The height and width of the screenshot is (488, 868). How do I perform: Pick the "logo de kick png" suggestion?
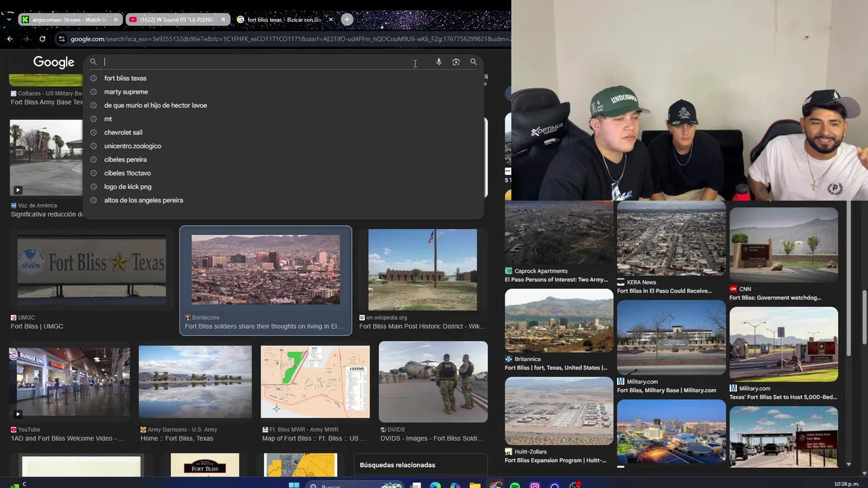pos(127,186)
